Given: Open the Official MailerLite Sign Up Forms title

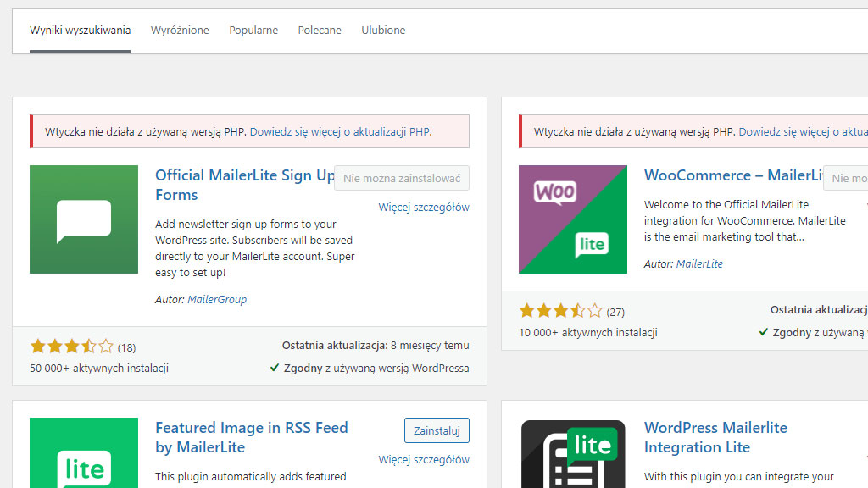Looking at the screenshot, I should (x=244, y=185).
